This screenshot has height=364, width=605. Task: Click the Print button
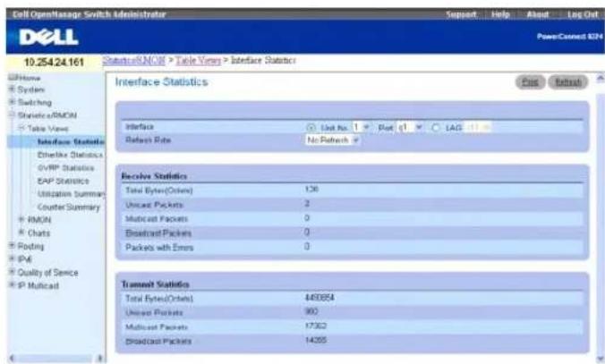coord(530,82)
